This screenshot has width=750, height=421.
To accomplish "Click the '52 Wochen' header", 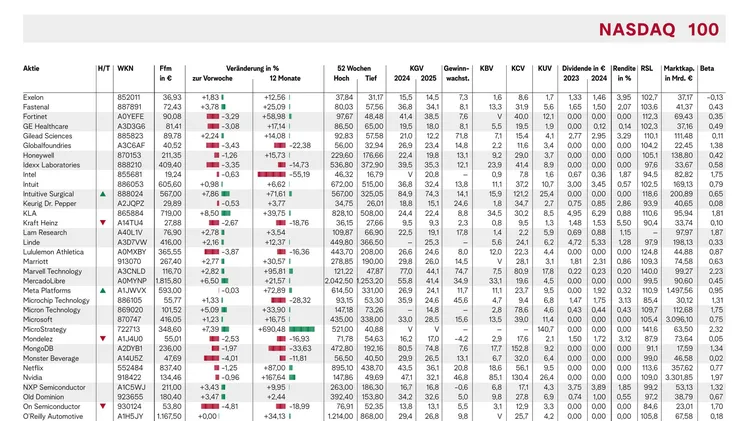I will 354,68.
